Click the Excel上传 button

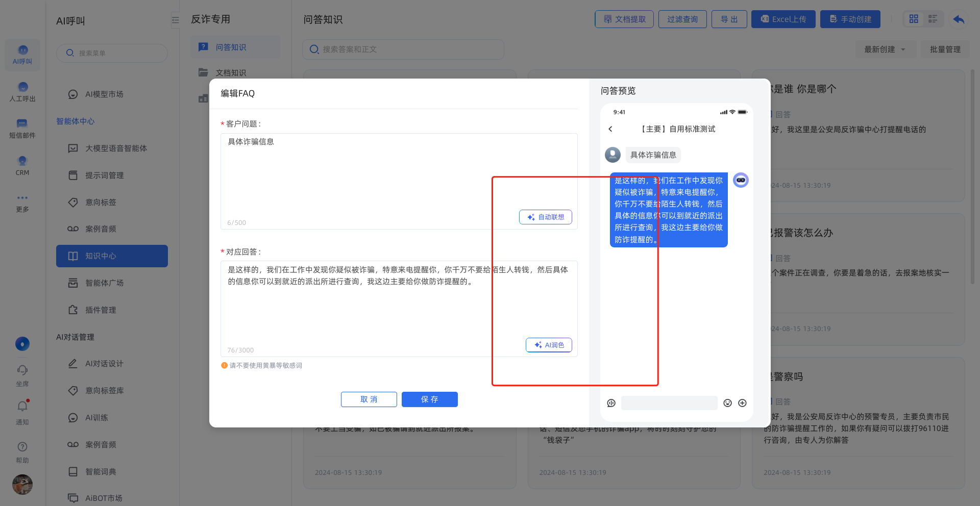[783, 19]
